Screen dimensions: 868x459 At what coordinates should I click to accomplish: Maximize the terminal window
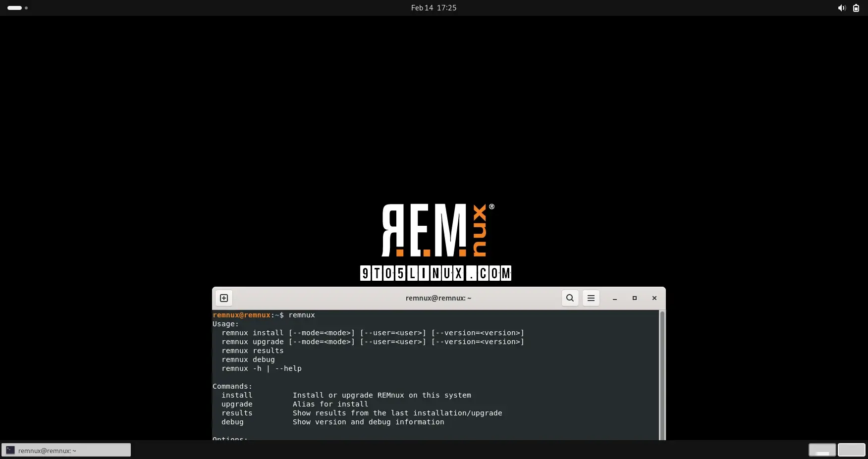click(x=635, y=298)
